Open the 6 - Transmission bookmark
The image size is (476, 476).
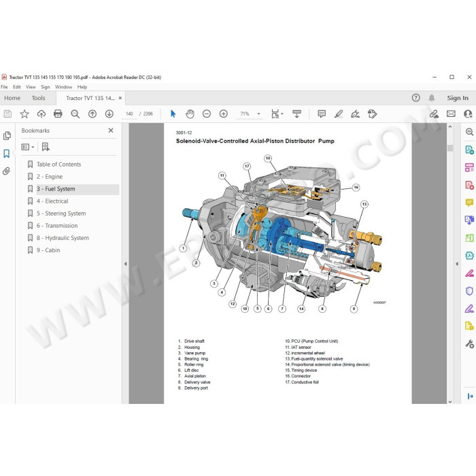click(57, 226)
